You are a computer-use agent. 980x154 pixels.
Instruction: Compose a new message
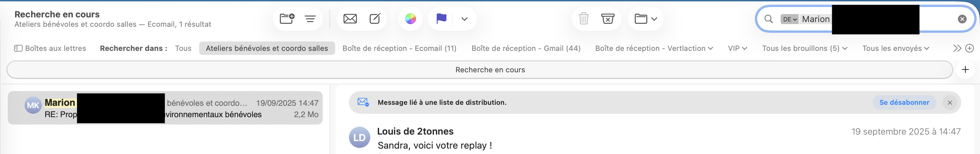pyautogui.click(x=375, y=19)
